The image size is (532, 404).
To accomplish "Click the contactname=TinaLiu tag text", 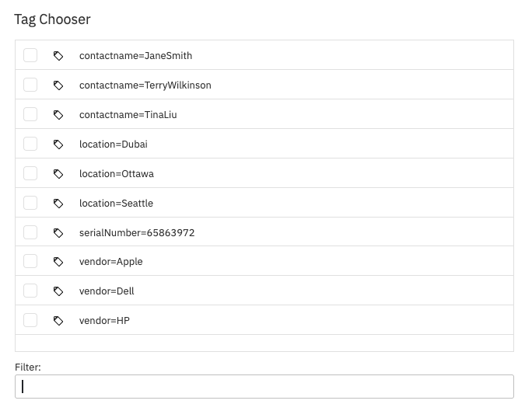I will [128, 115].
